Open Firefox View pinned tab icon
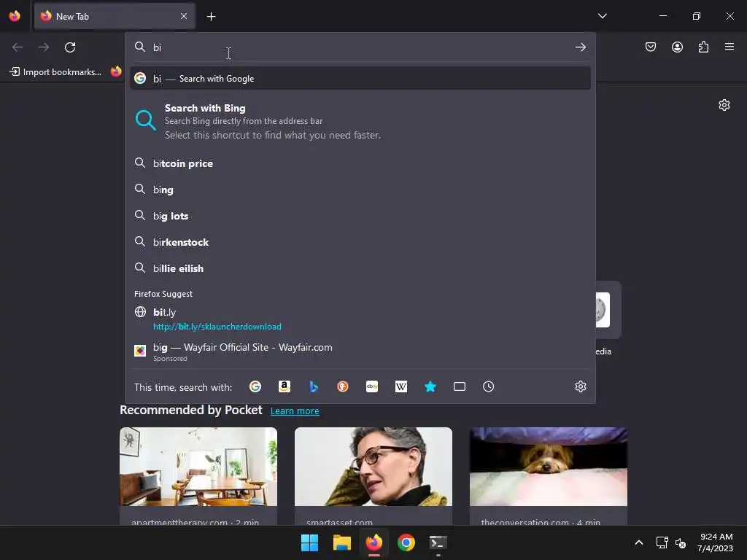Screen dimensions: 747x560 (x=15, y=16)
